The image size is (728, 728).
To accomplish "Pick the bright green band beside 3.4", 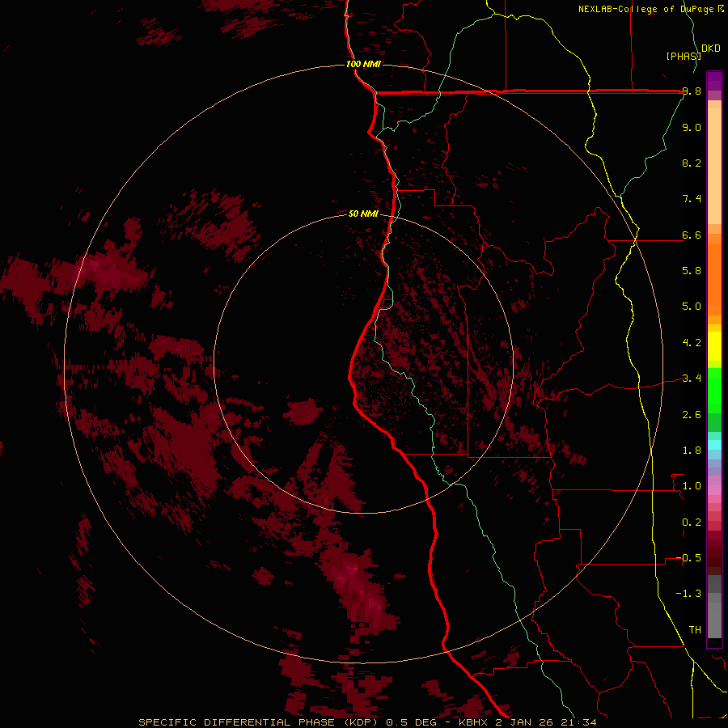I will (x=714, y=390).
